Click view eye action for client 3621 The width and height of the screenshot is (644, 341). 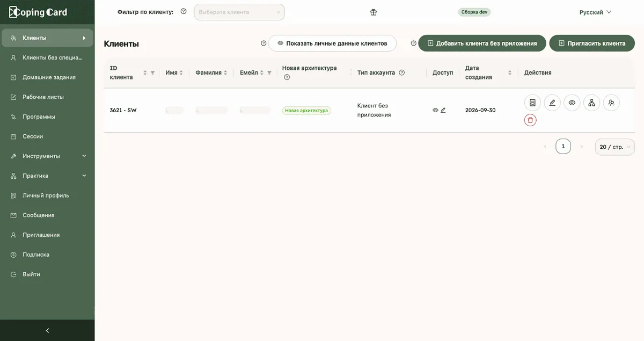pos(572,103)
